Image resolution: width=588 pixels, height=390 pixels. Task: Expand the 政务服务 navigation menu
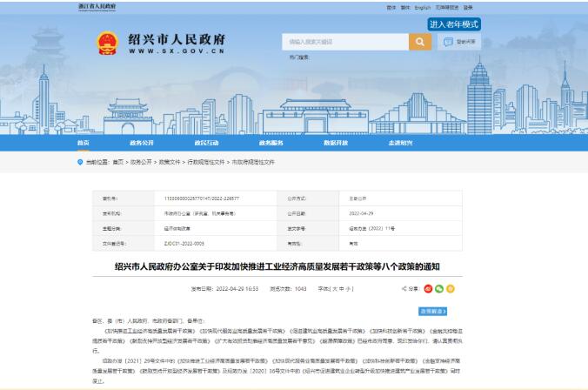click(271, 142)
